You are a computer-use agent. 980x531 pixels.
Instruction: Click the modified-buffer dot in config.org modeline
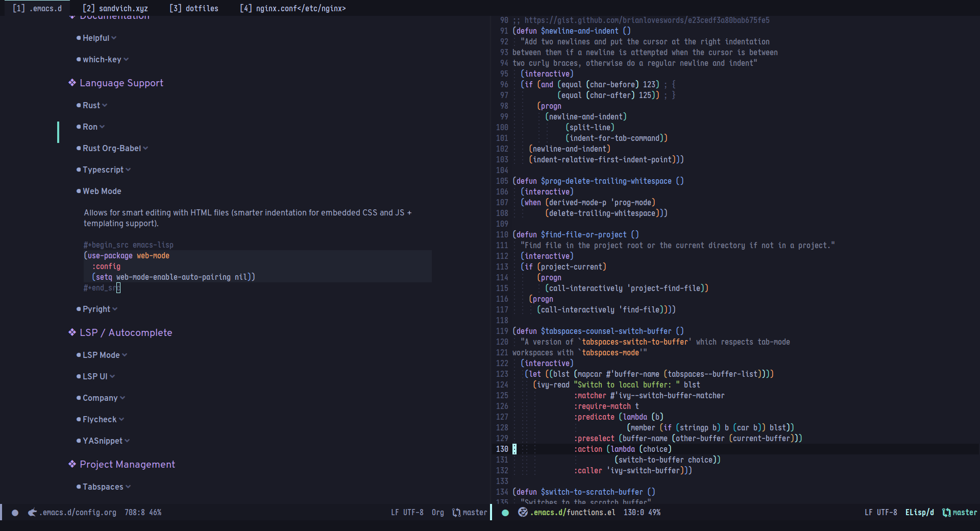(x=15, y=513)
